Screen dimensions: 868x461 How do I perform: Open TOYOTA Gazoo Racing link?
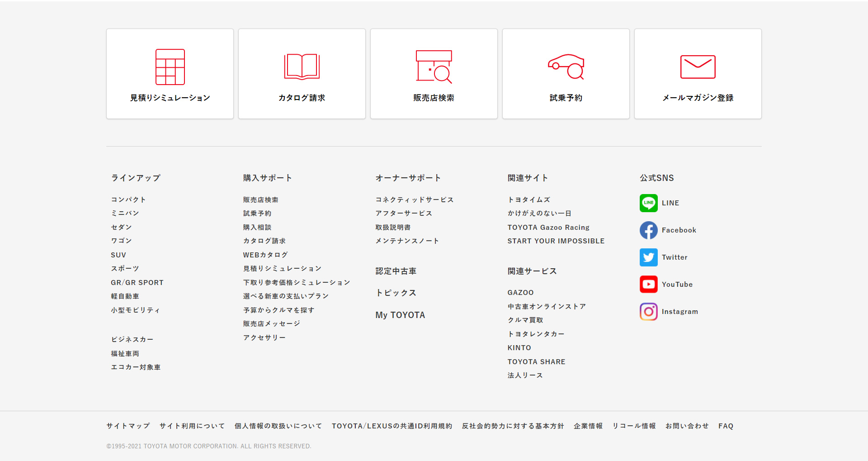(x=548, y=228)
